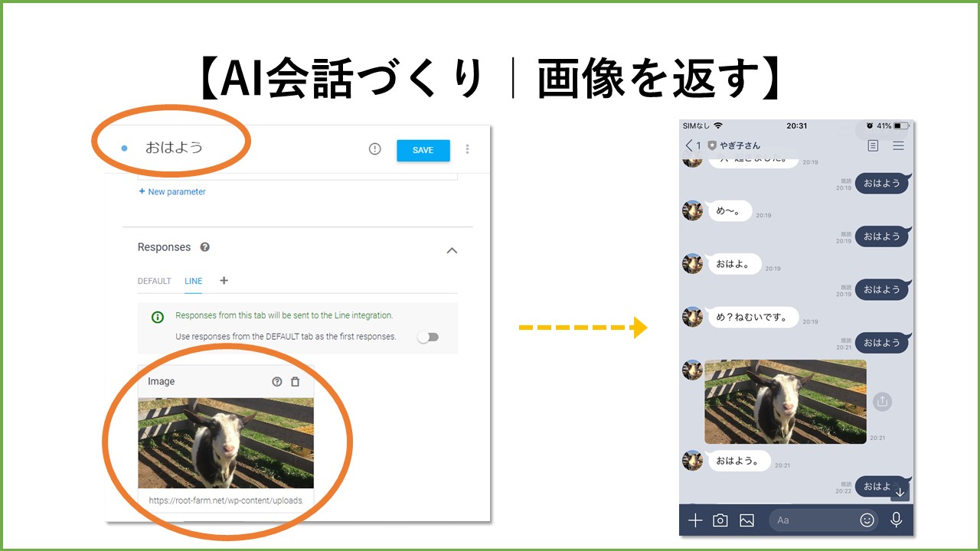980x551 pixels.
Task: Switch to the DEFAULT responses tab
Action: coord(154,281)
